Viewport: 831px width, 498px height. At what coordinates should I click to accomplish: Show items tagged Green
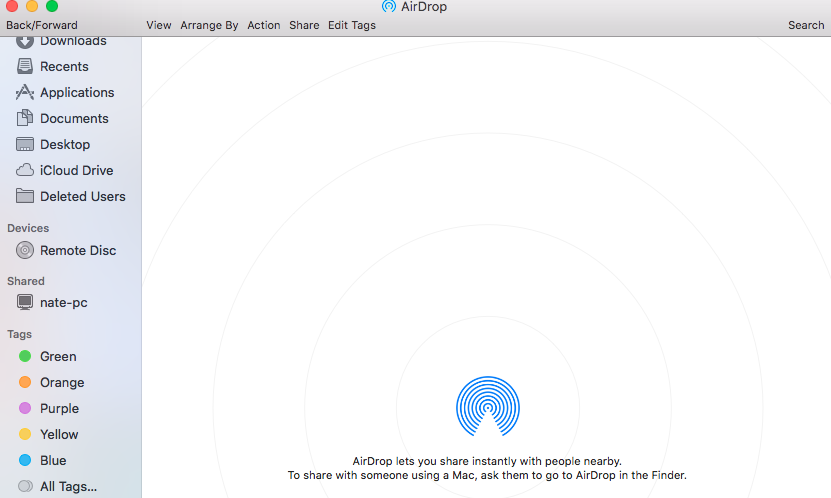click(x=58, y=356)
